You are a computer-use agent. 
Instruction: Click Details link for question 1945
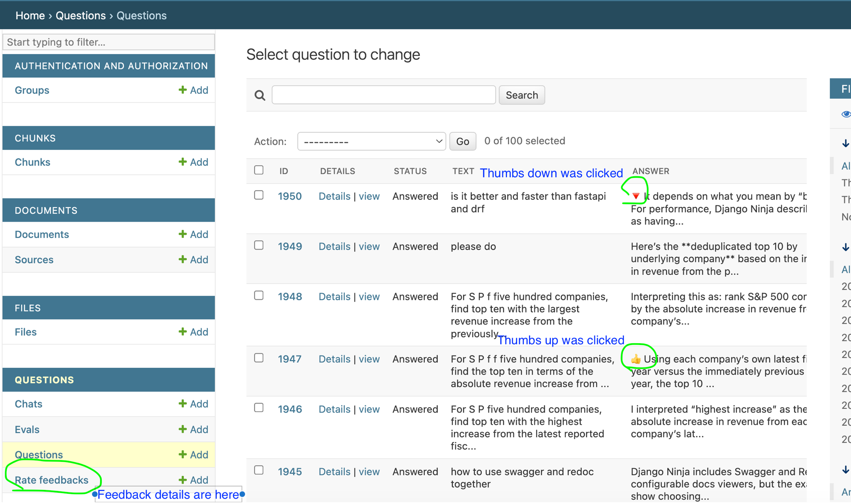click(334, 471)
